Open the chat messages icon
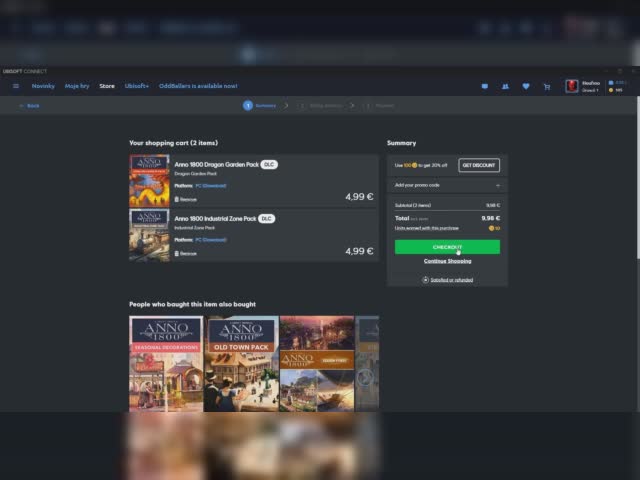Screen dimensions: 640x480 point(484,86)
